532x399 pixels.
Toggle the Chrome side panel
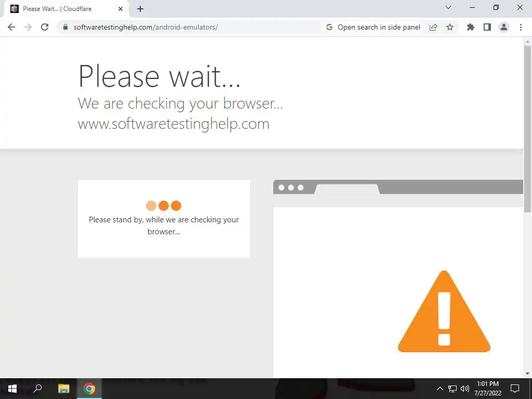[x=487, y=27]
